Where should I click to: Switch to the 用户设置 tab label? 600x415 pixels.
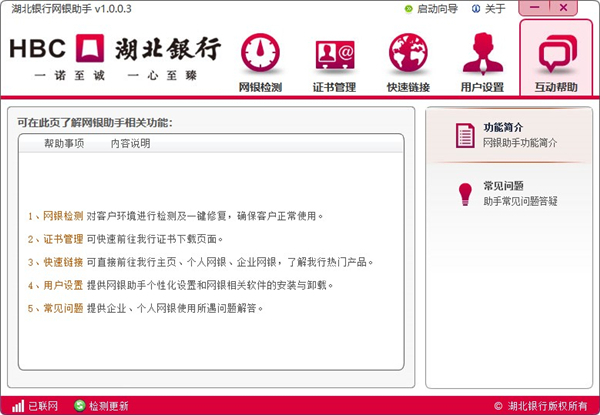pyautogui.click(x=482, y=87)
